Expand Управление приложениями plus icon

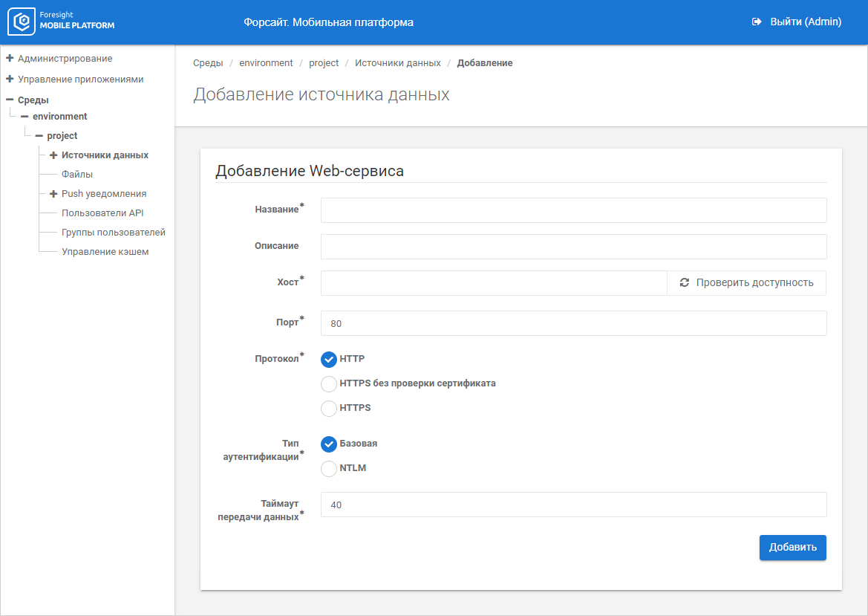pos(10,79)
